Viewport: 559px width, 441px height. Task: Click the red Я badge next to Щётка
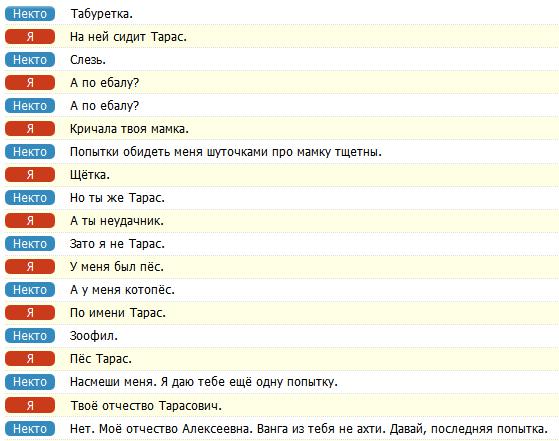30,175
